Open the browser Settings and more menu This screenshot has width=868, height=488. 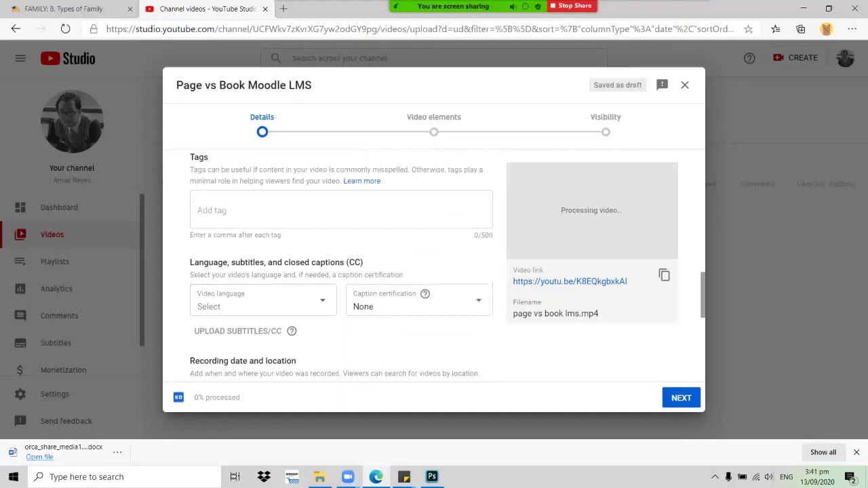click(852, 29)
